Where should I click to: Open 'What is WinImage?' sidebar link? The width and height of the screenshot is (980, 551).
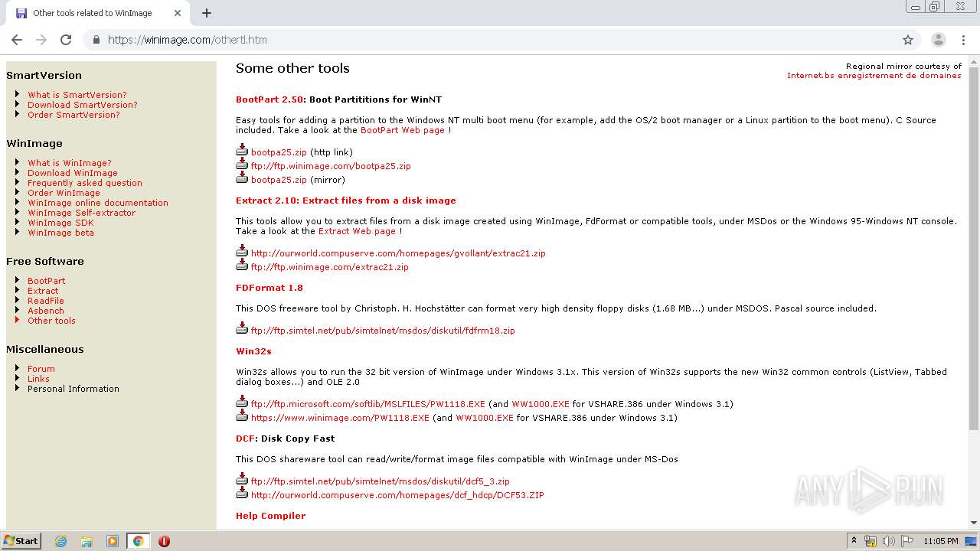70,163
